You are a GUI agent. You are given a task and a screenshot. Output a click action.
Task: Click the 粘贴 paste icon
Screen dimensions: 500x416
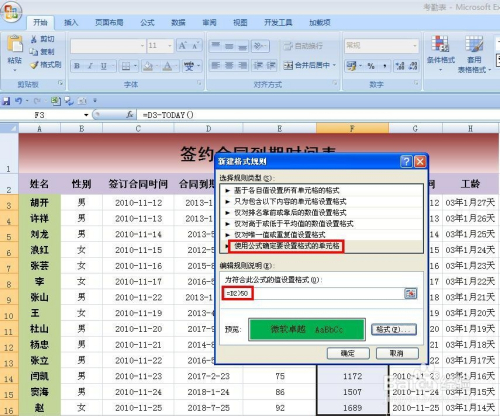15,44
